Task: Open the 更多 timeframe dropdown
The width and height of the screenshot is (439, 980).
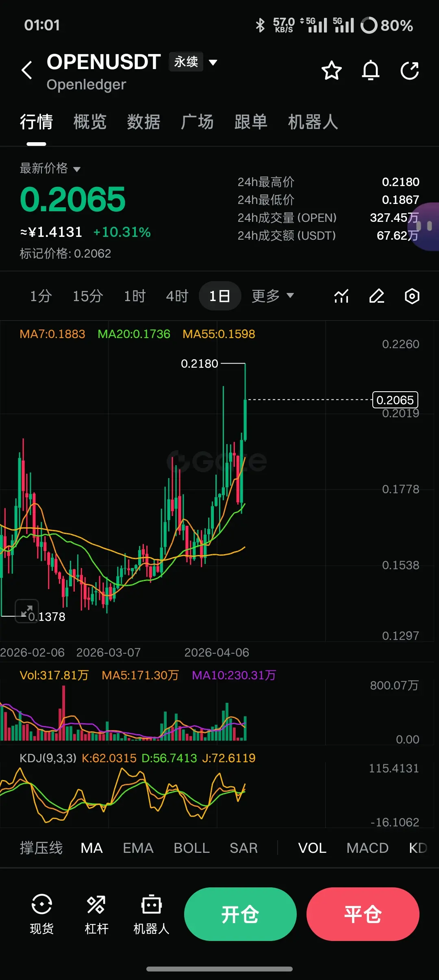Action: click(x=273, y=296)
